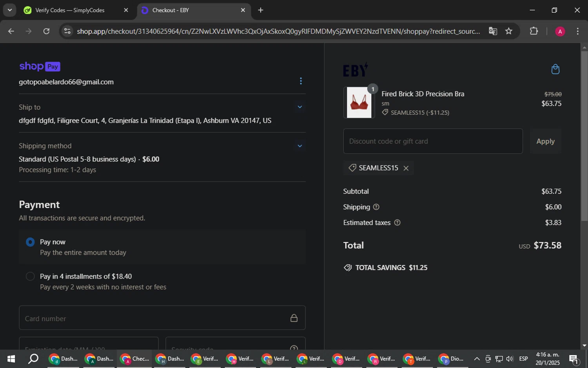Open the Windows Start menu
The width and height of the screenshot is (588, 368).
click(x=11, y=359)
